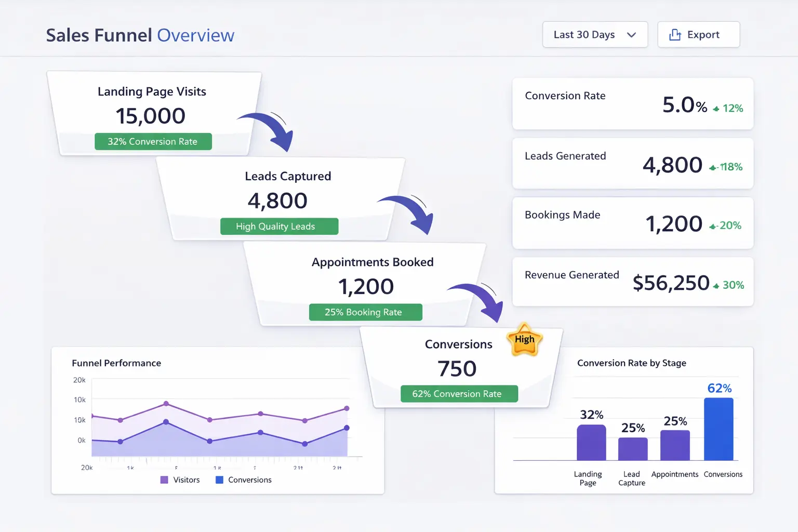Click the curved arrow leaving Leads Captured
Screen dimensions: 798x532
coord(414,213)
